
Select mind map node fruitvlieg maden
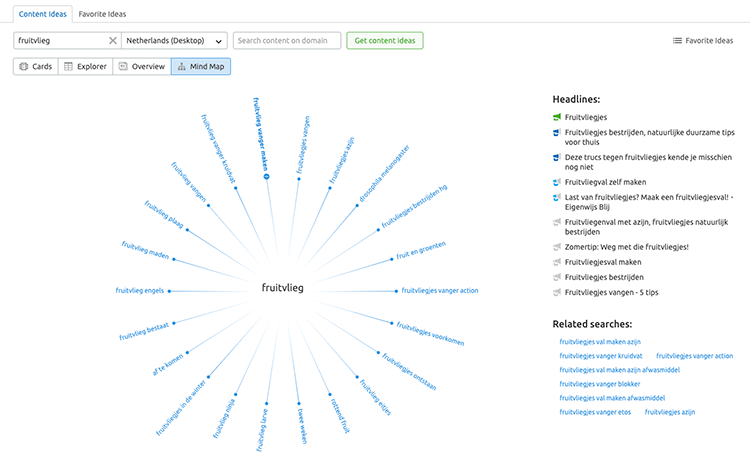145,250
